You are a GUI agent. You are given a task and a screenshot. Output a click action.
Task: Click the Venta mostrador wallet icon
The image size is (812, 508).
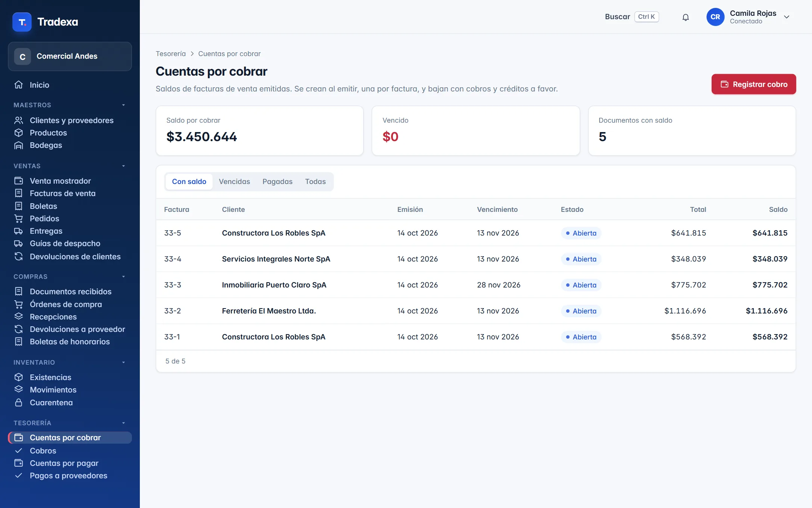click(18, 181)
